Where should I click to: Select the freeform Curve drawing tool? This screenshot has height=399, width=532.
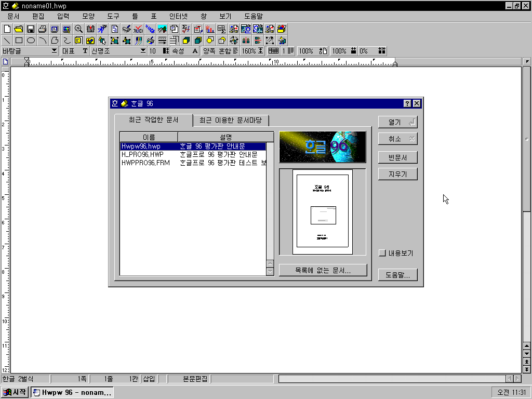coord(66,41)
